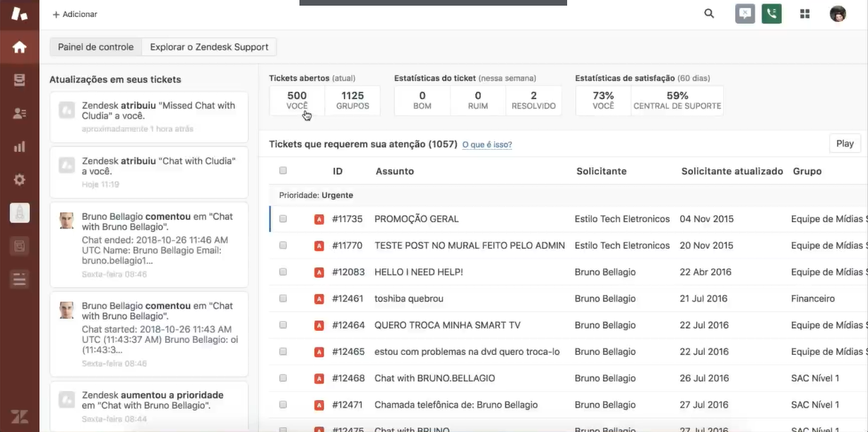Click the 2 RESOLVIDO ticket statistic
This screenshot has width=868, height=432.
point(534,100)
